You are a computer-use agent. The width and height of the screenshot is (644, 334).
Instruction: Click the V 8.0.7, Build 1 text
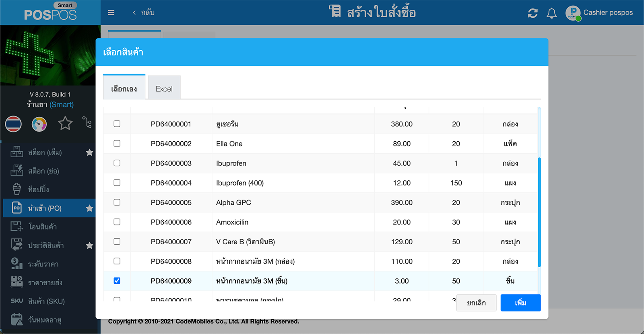click(x=50, y=95)
